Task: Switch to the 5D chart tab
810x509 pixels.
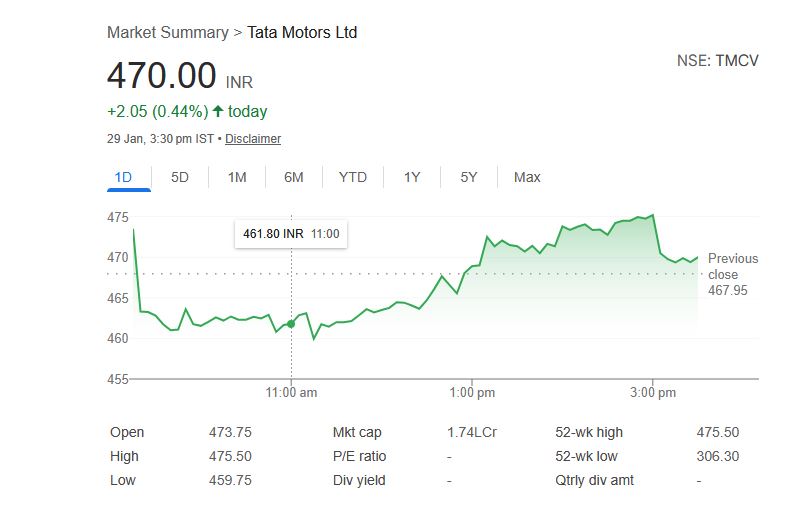Action: (x=180, y=177)
